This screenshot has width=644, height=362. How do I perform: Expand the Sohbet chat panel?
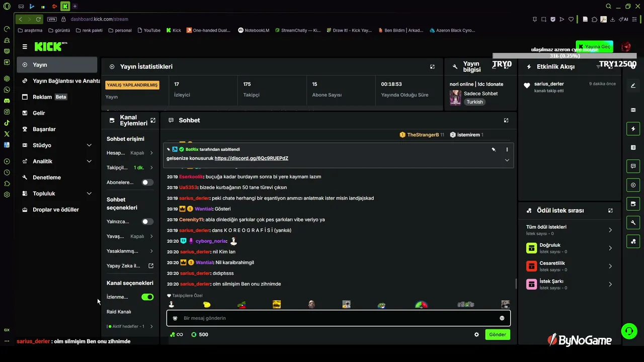[x=506, y=120]
